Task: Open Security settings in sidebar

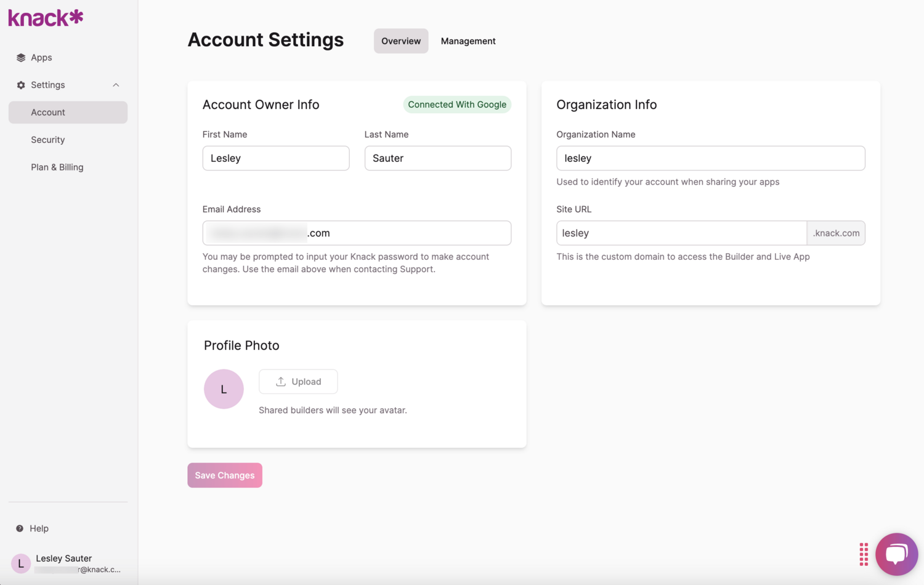Action: click(x=48, y=140)
